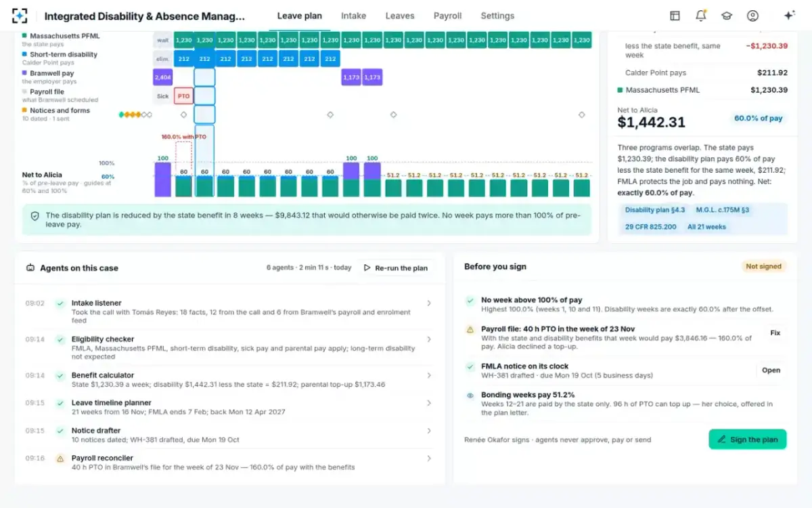Screen dimensions: 812x508
Task: Switch to the Leave plan tab
Action: click(300, 16)
